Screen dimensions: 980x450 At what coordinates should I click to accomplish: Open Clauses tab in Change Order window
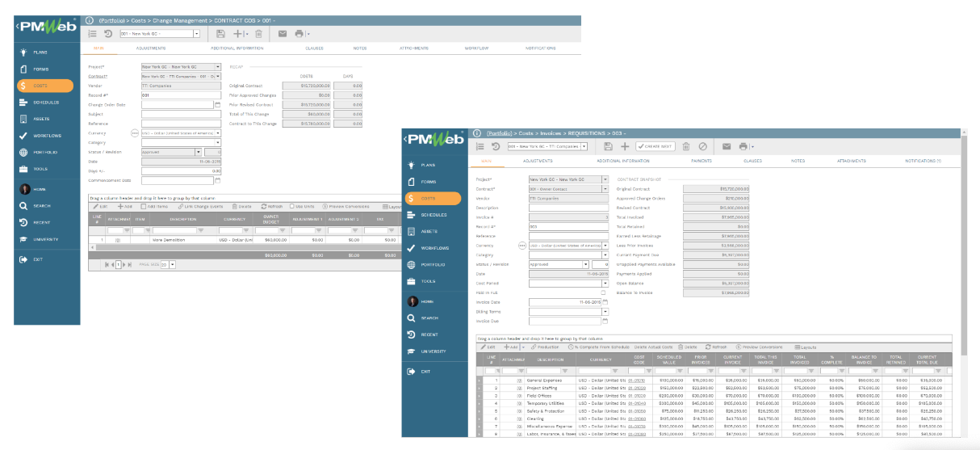tap(314, 48)
